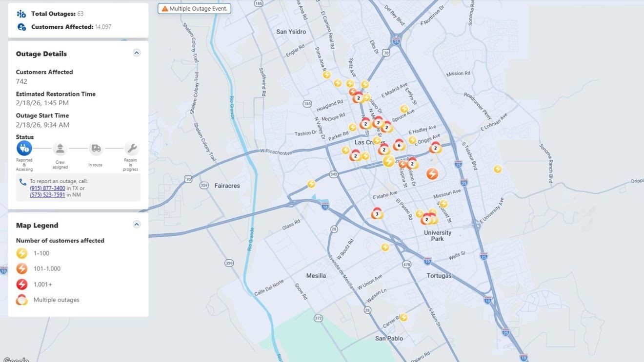The height and width of the screenshot is (362, 644).
Task: Click the Reported & Assessing status icon
Action: pos(24,148)
